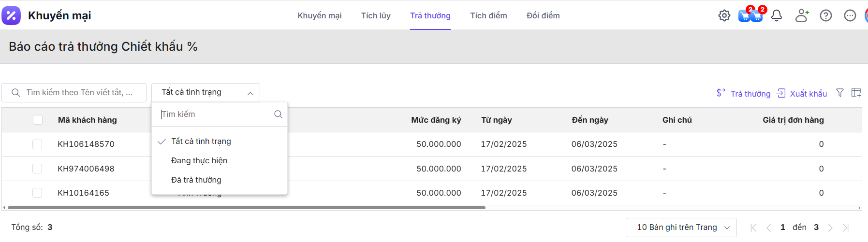Image resolution: width=868 pixels, height=242 pixels.
Task: Open the table column settings icon
Action: click(x=856, y=93)
